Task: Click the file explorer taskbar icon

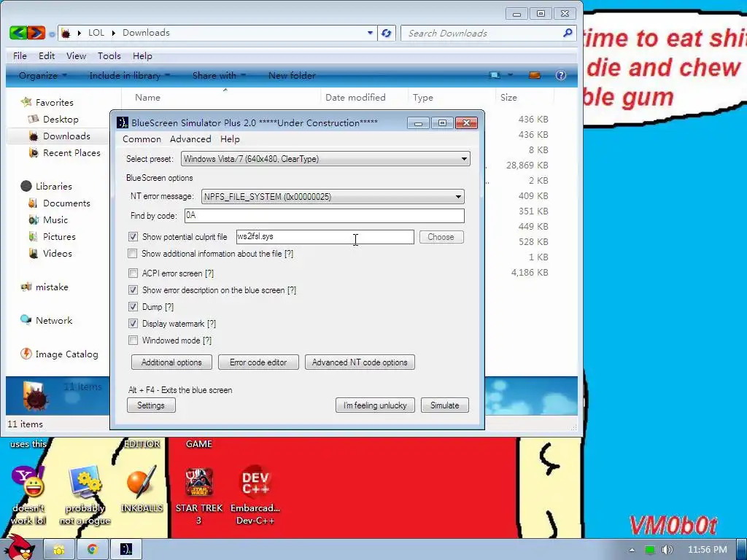Action: (59, 550)
